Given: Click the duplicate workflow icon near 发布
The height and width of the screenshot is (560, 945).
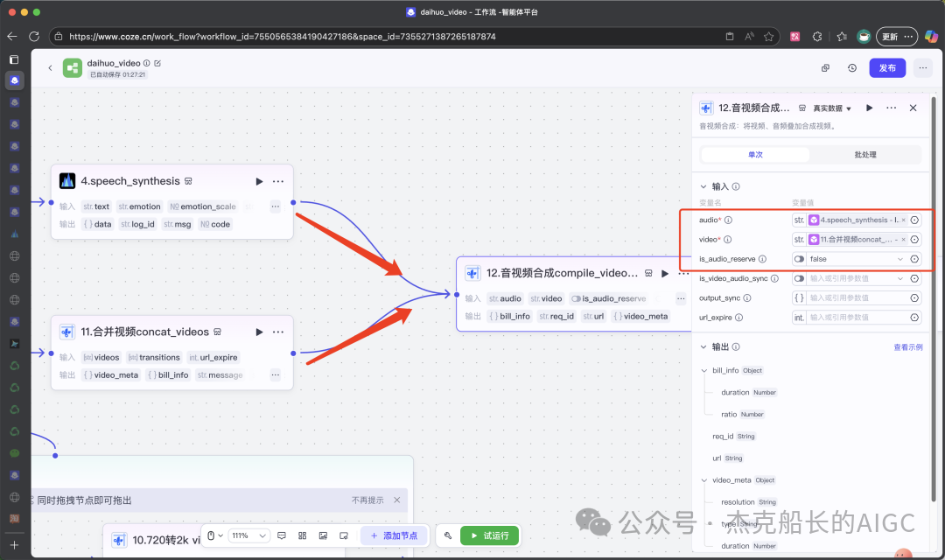Looking at the screenshot, I should pyautogui.click(x=826, y=68).
